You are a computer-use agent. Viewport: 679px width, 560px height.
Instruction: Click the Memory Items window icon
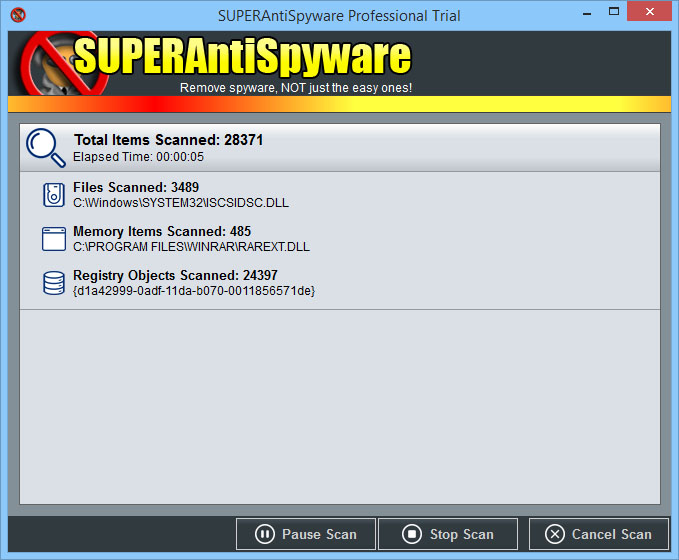(x=53, y=239)
